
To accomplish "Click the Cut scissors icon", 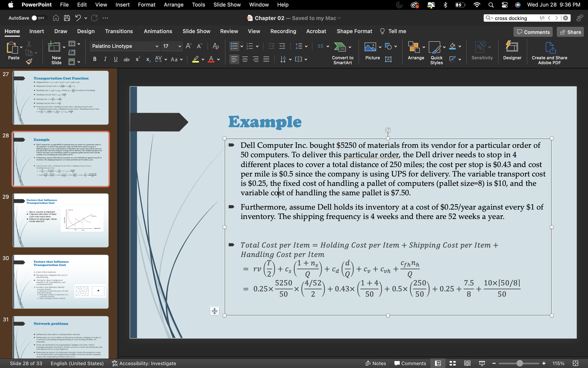I will [29, 44].
